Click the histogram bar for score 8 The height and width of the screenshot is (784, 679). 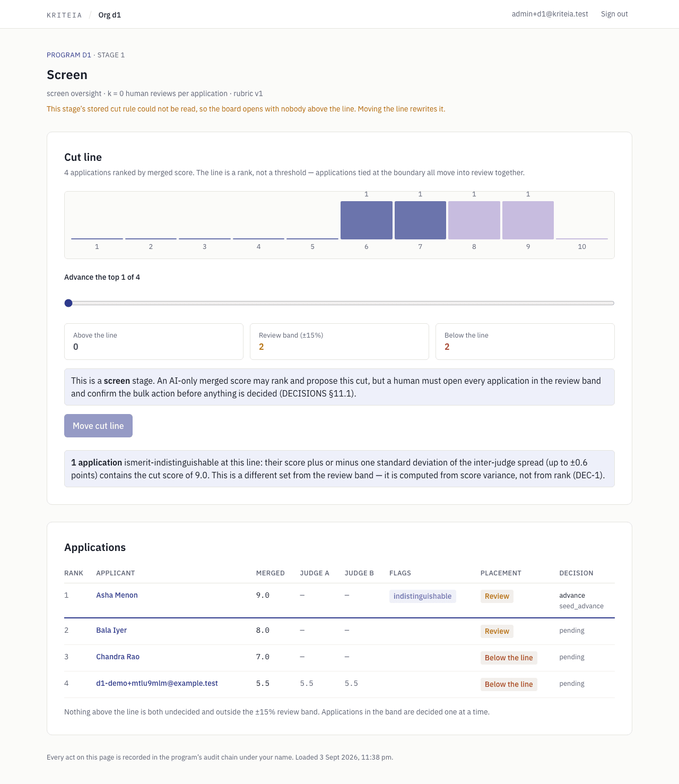474,220
